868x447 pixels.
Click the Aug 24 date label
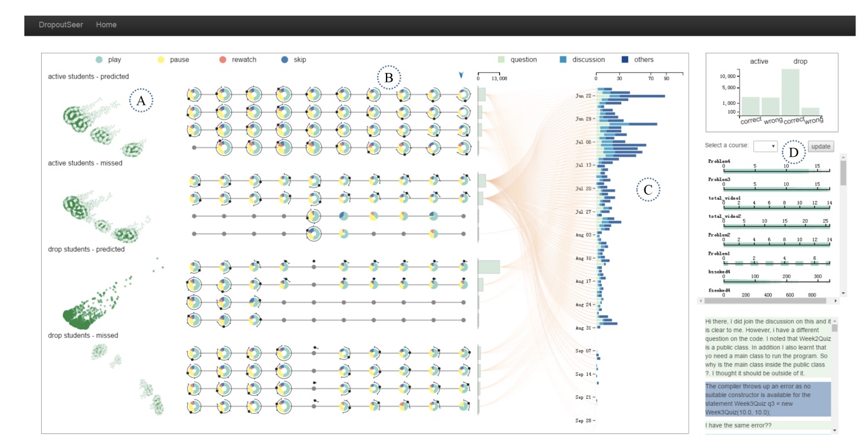coord(583,305)
